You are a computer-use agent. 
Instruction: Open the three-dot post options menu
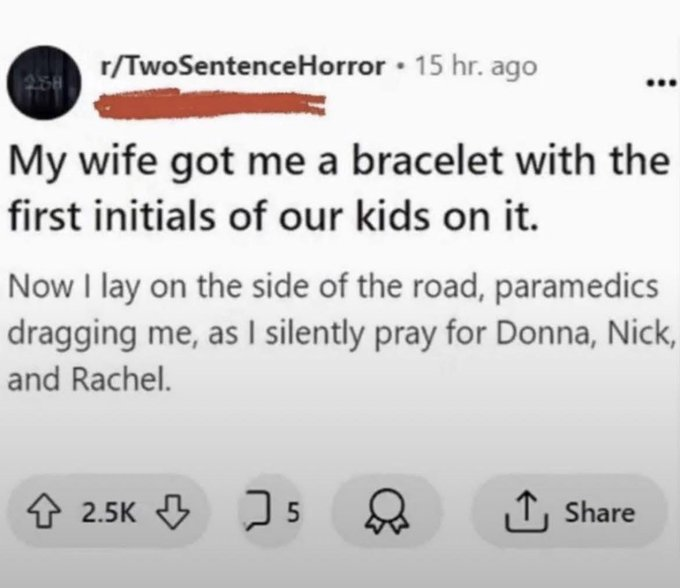(x=661, y=81)
